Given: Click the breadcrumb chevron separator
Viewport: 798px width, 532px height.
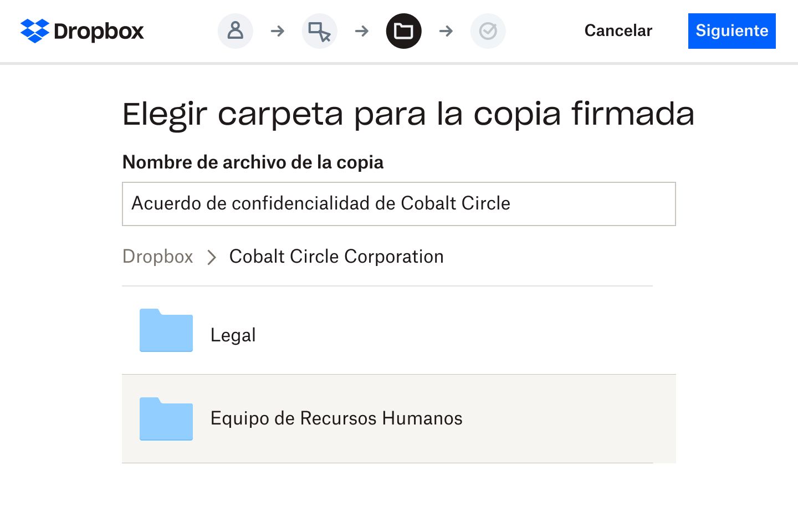Looking at the screenshot, I should click(211, 257).
